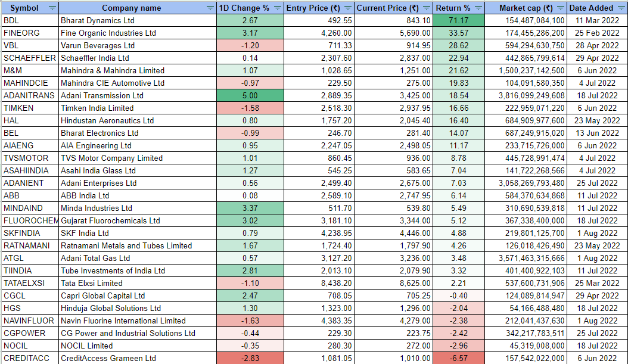This screenshot has height=364, width=628.
Task: Click the SCHAEFFLER symbol cell
Action: tap(30, 58)
